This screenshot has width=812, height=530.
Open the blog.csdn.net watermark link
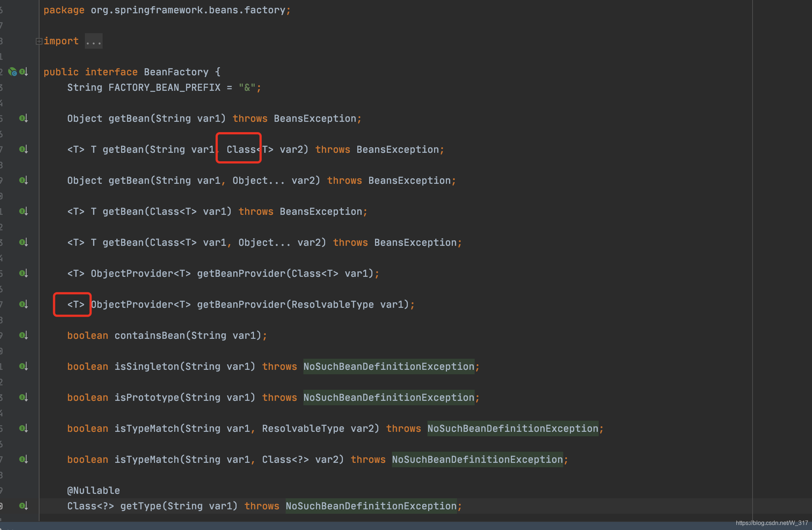(x=771, y=523)
